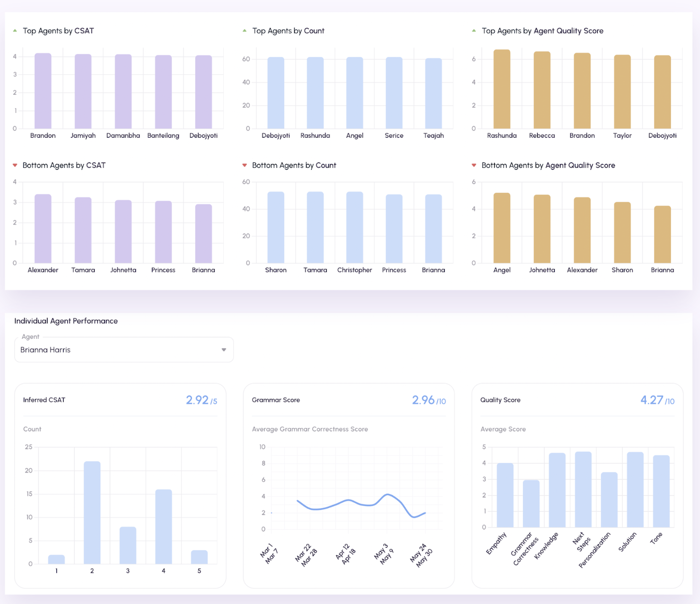
Task: Click the rating 4 bar in Inferred CSAT chart
Action: [163, 526]
